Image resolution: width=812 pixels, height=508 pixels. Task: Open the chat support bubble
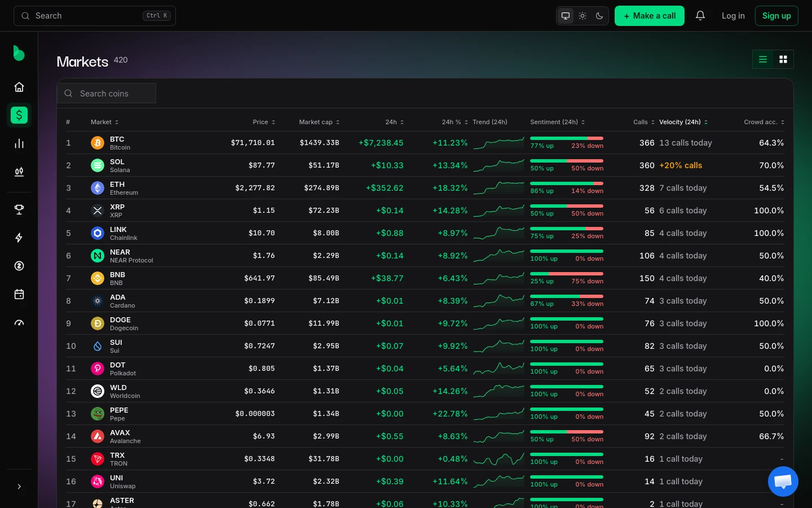pos(783,481)
